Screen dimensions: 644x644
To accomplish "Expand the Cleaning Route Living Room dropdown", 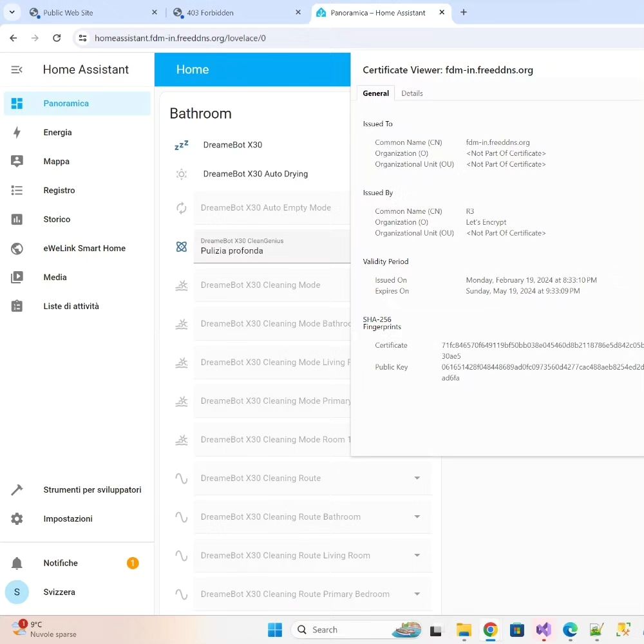I will click(417, 555).
